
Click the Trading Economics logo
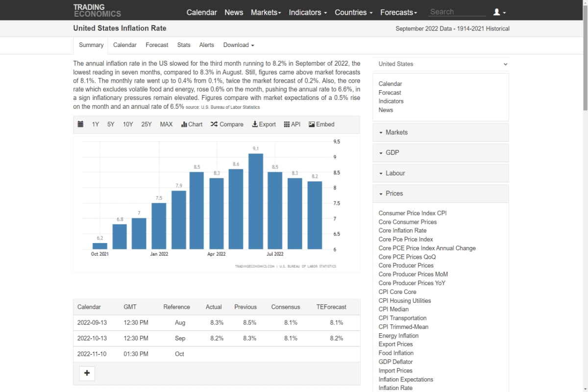pyautogui.click(x=97, y=10)
